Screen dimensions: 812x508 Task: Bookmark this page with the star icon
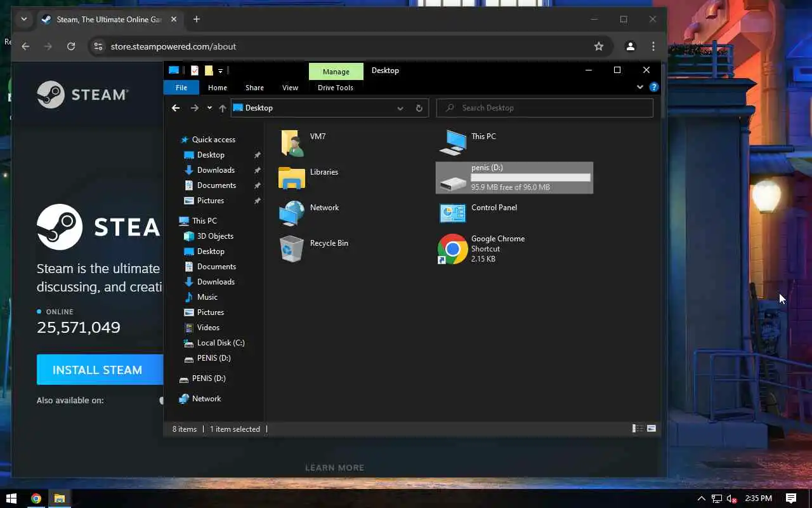(598, 46)
